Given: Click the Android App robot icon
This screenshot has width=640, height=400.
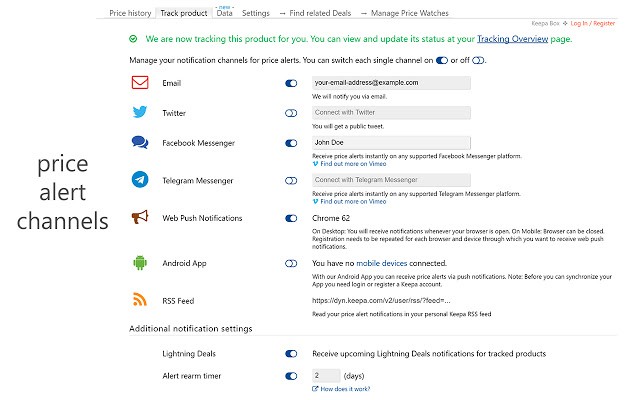Looking at the screenshot, I should pyautogui.click(x=141, y=263).
